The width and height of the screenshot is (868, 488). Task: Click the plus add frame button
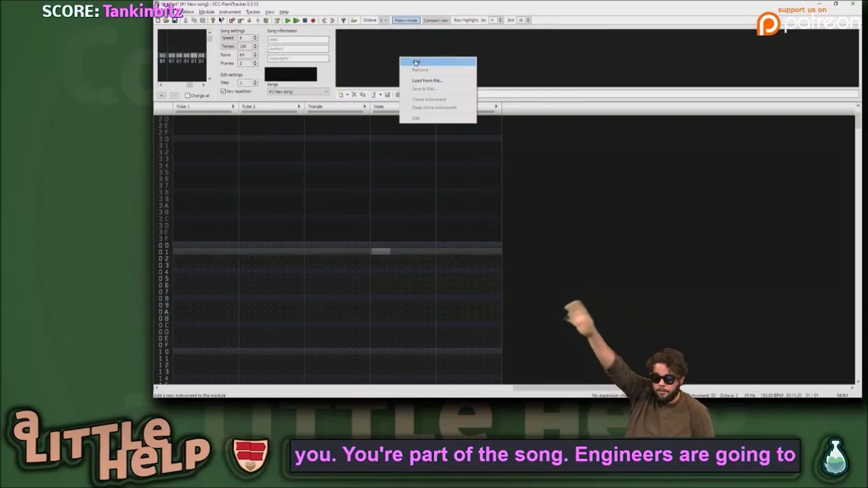[x=161, y=96]
